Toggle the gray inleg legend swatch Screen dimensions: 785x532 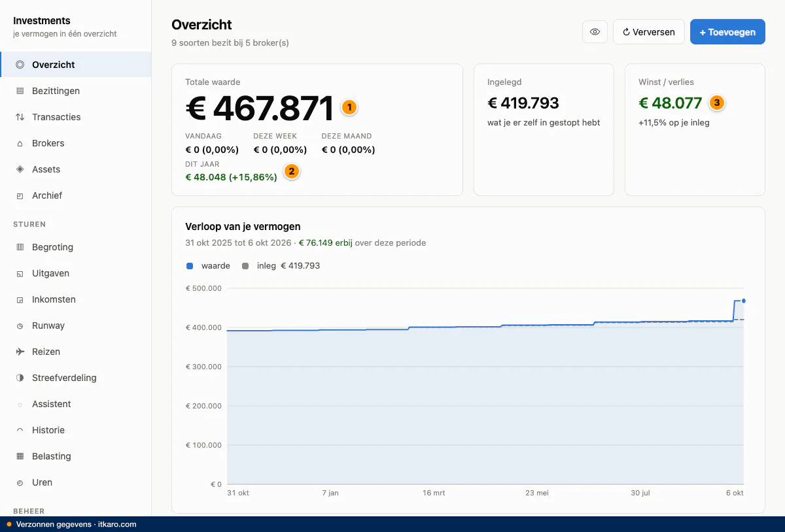245,266
